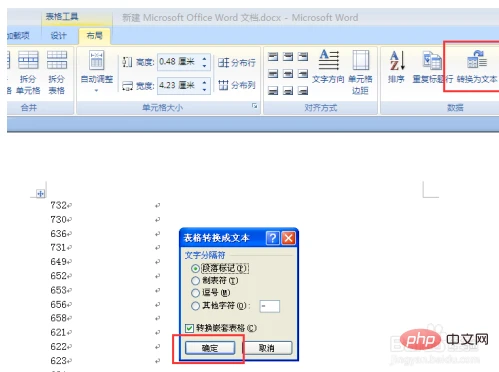499x372 pixels.
Task: Switch to the Layout (布局) tab
Action: pos(94,35)
